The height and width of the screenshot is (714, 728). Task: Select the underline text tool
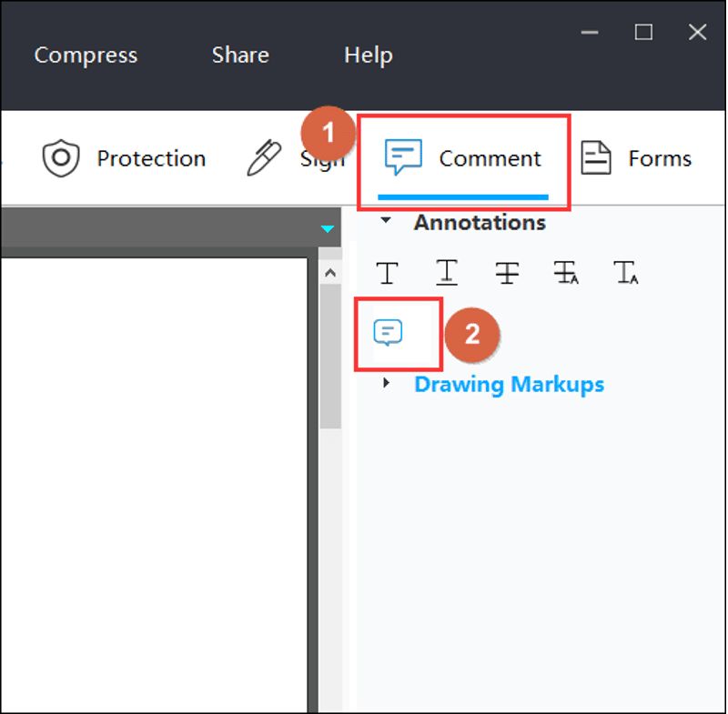click(446, 272)
